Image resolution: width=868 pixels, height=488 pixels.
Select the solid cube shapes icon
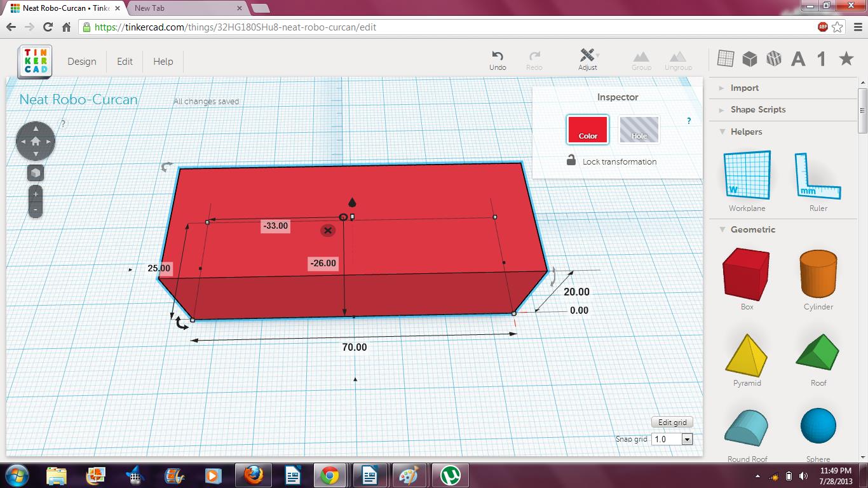750,58
